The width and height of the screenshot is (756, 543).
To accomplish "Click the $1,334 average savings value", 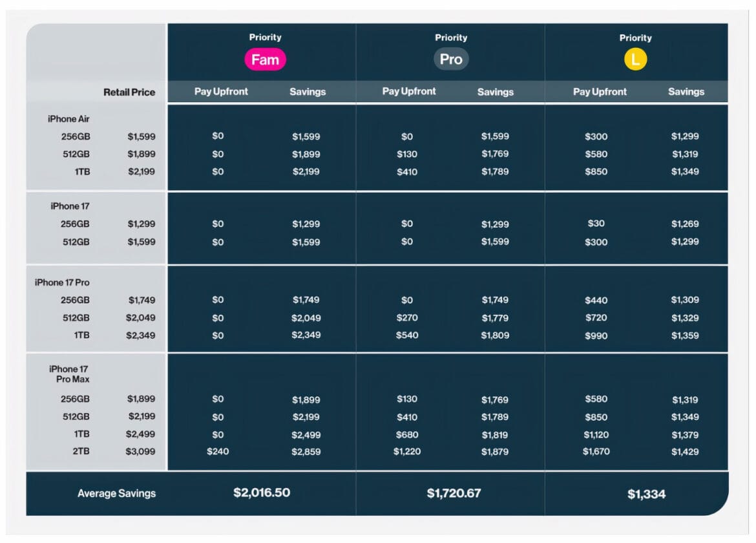I will coord(647,494).
